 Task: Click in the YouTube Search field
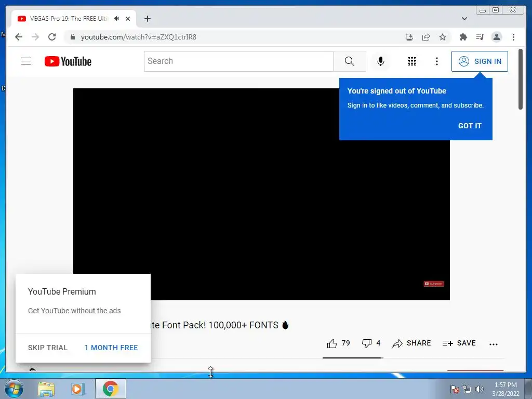(238, 61)
